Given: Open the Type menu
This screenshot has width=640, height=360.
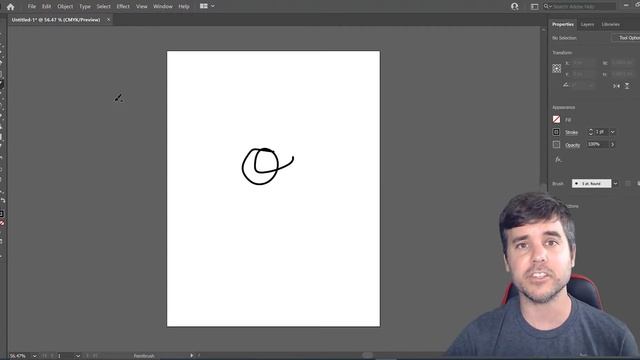Looking at the screenshot, I should (x=85, y=7).
